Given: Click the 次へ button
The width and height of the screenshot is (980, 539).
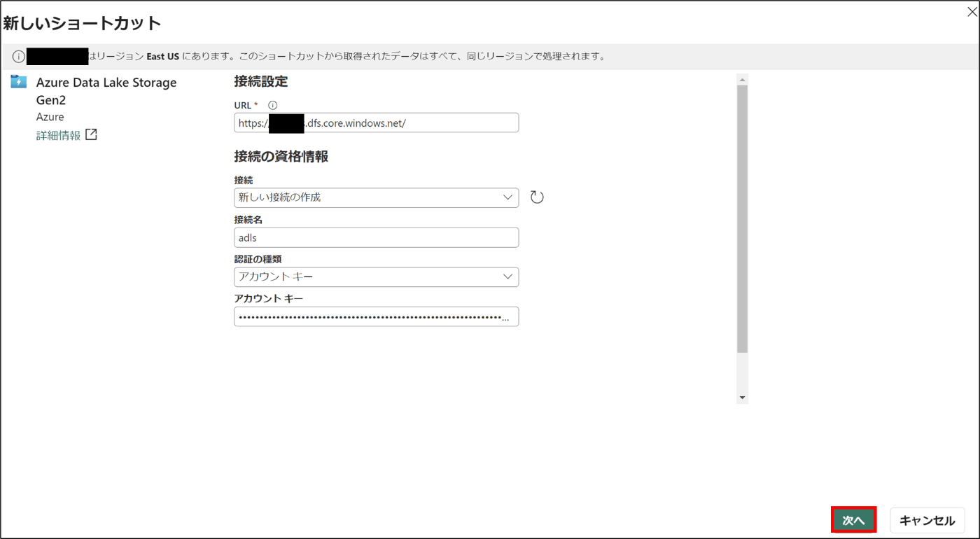Looking at the screenshot, I should point(853,520).
